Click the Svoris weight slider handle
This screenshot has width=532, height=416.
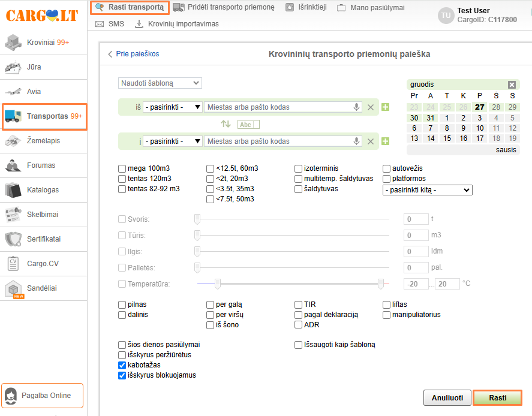point(197,219)
